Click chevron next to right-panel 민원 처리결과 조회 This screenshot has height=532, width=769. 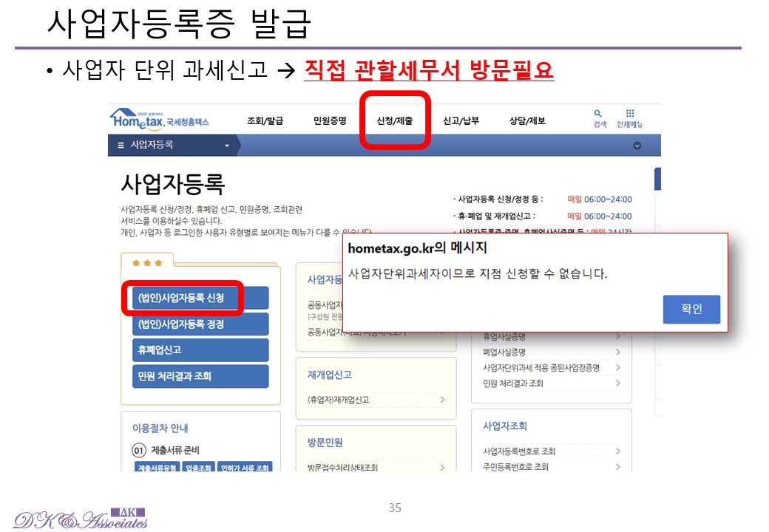618,383
